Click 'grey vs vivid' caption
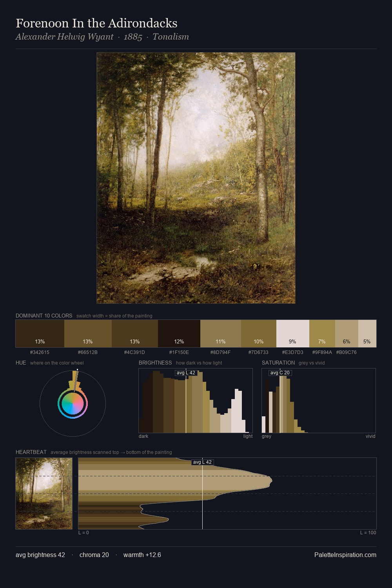The width and height of the screenshot is (392, 588). click(x=312, y=363)
